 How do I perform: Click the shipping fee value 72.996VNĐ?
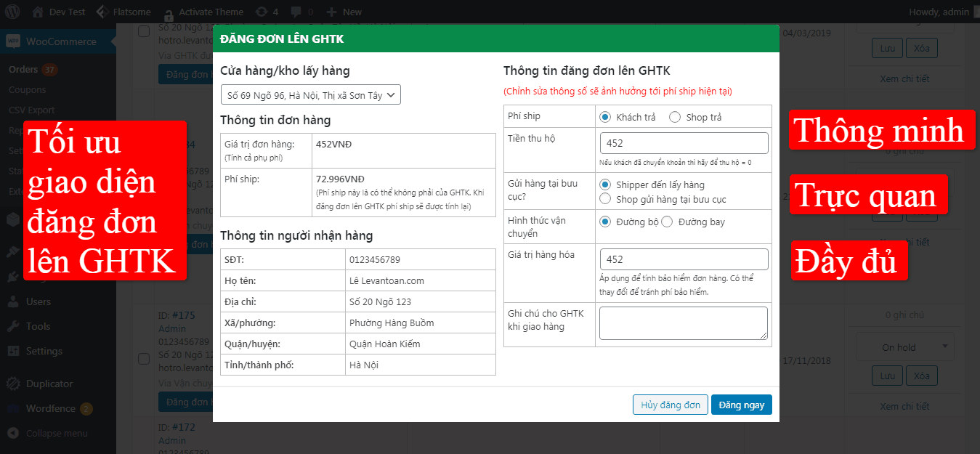[x=340, y=179]
